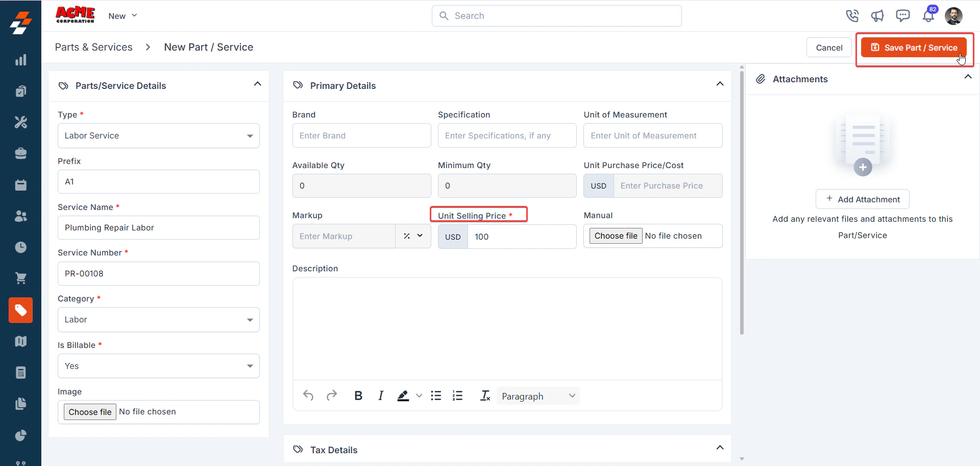Open the markup percent type dropdown
Screen dimensions: 980x466
(x=413, y=236)
